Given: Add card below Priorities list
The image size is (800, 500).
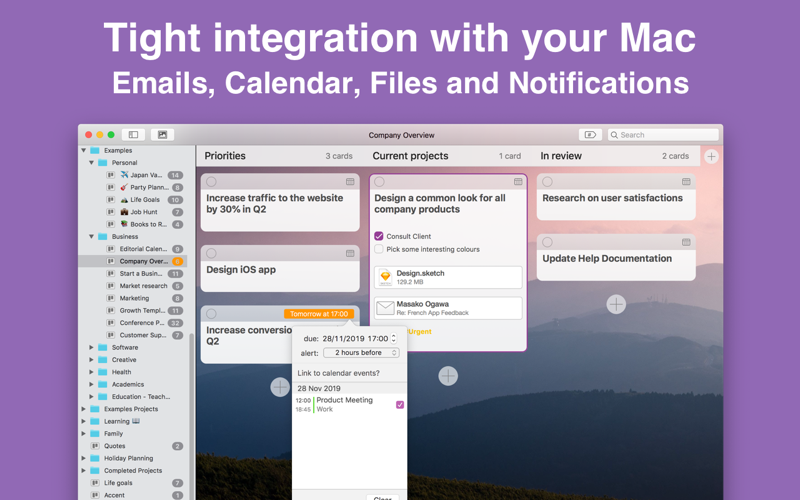Looking at the screenshot, I should 280,387.
